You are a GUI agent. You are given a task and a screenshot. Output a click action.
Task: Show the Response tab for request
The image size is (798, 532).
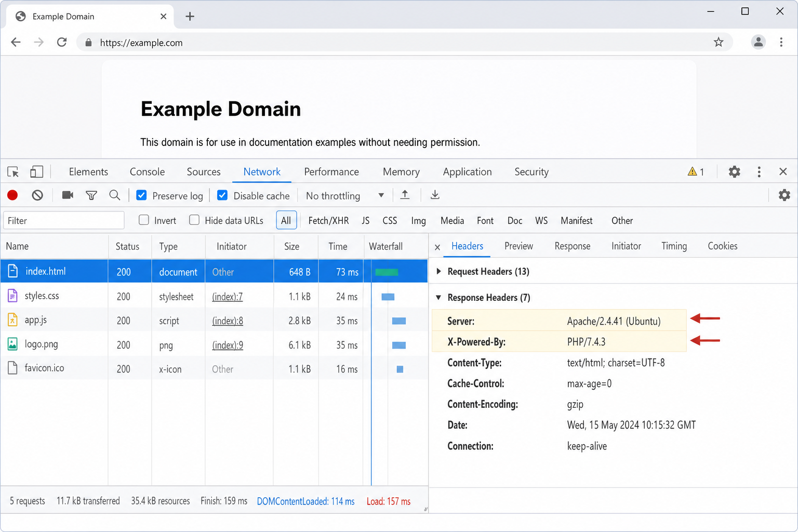tap(572, 246)
